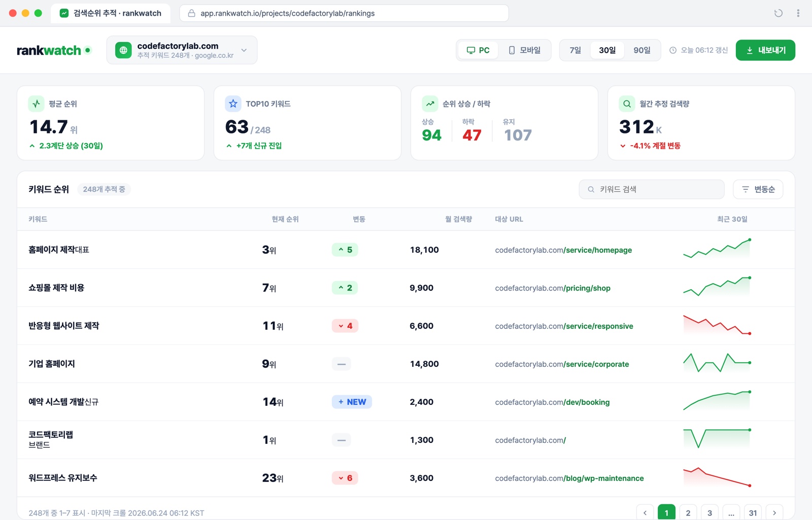Click the green globe project icon

123,50
